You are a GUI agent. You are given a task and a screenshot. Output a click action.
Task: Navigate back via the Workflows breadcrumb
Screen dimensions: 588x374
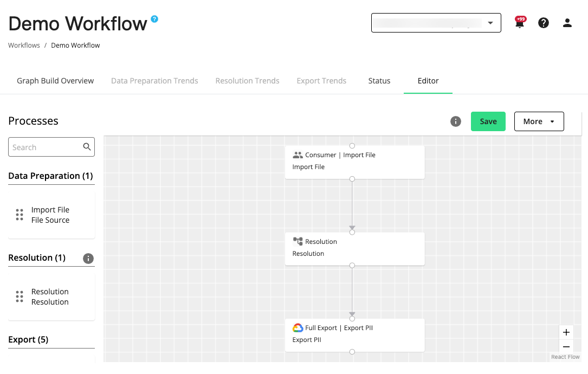(24, 45)
